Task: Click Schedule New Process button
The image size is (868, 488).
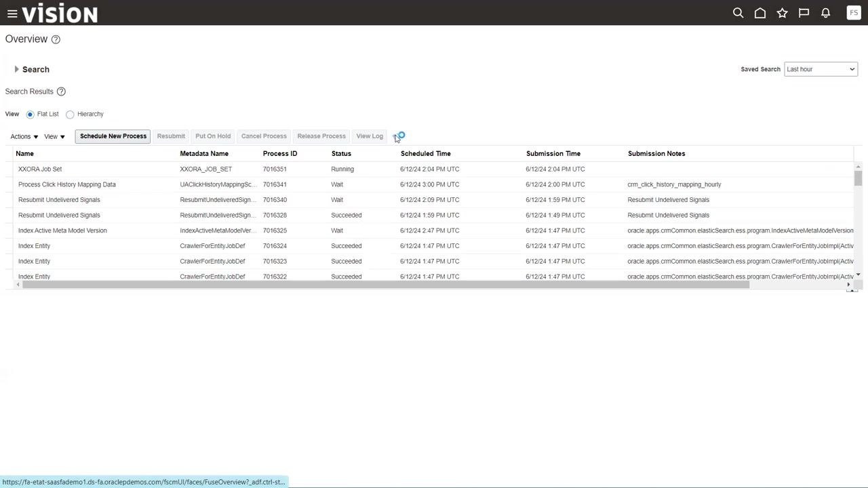Action: coord(113,136)
